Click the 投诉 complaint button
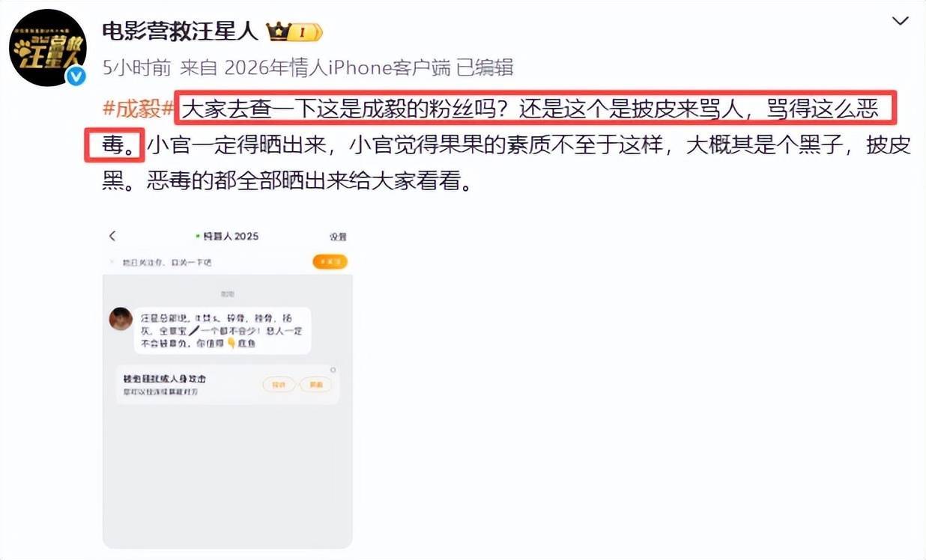This screenshot has height=560, width=926. click(279, 385)
